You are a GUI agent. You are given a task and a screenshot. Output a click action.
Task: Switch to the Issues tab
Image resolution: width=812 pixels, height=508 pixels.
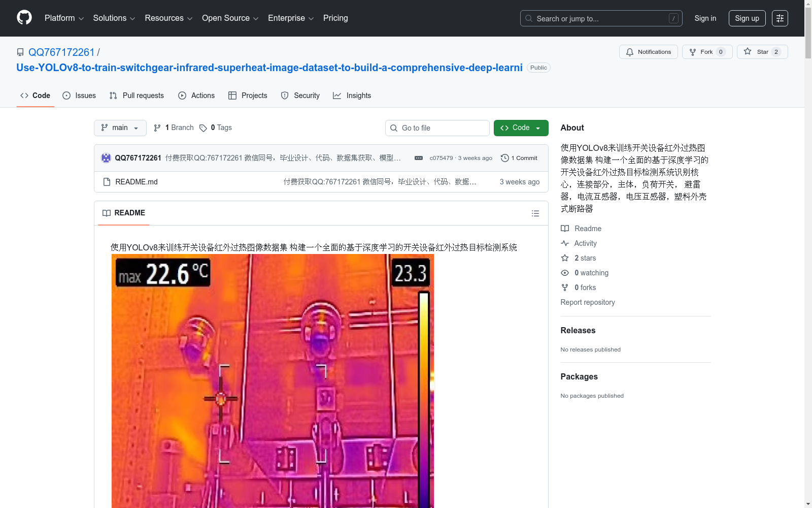coord(79,96)
